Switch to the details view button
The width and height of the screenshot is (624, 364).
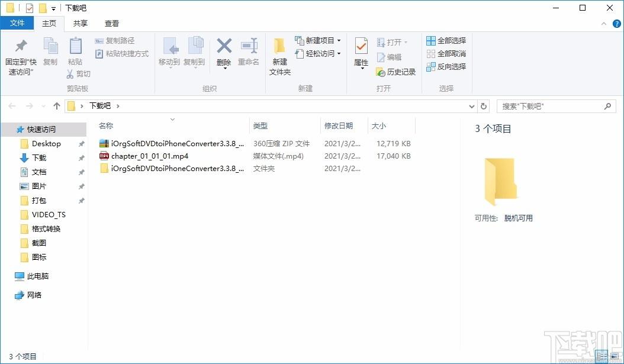pyautogui.click(x=602, y=356)
